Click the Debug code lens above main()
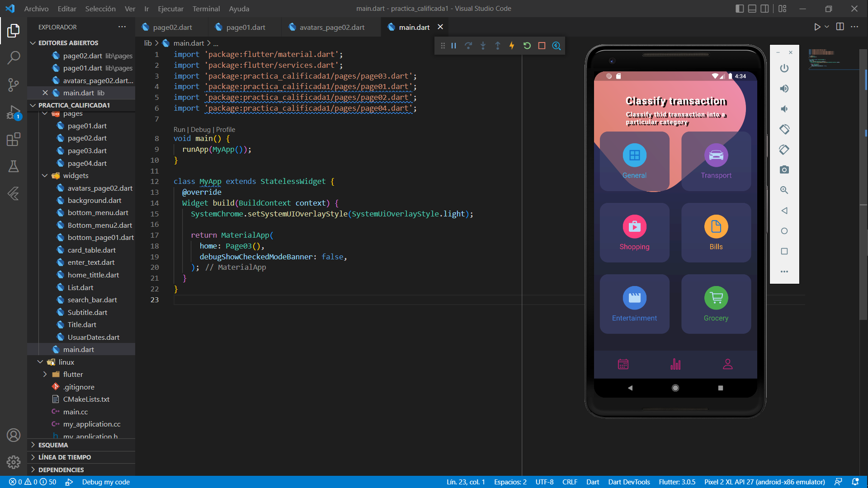The width and height of the screenshot is (868, 488). (x=201, y=130)
